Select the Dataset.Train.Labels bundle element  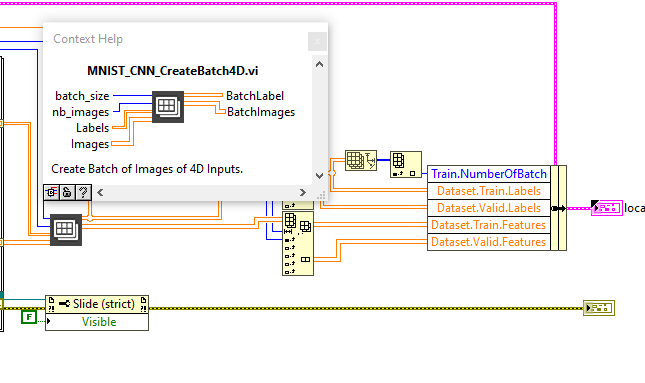(489, 191)
